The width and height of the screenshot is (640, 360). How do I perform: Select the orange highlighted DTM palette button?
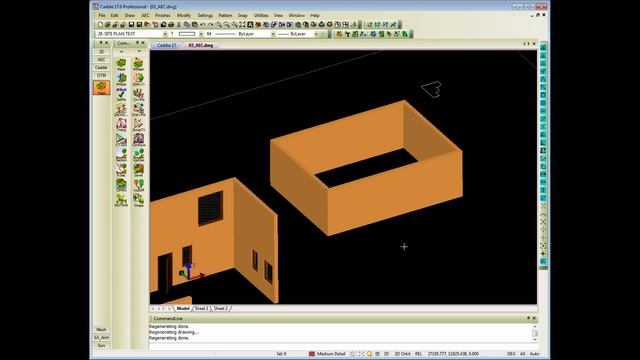pos(101,87)
